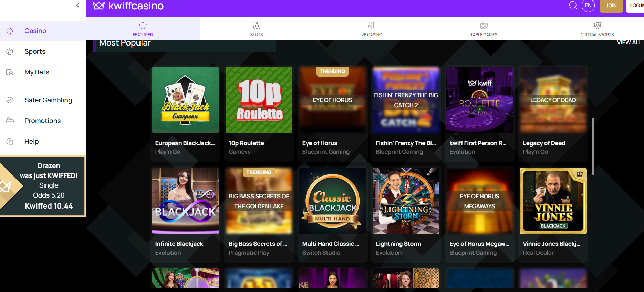This screenshot has width=644, height=292.
Task: Open Multi Hand Classic Blackjack thumbnail
Action: (332, 201)
